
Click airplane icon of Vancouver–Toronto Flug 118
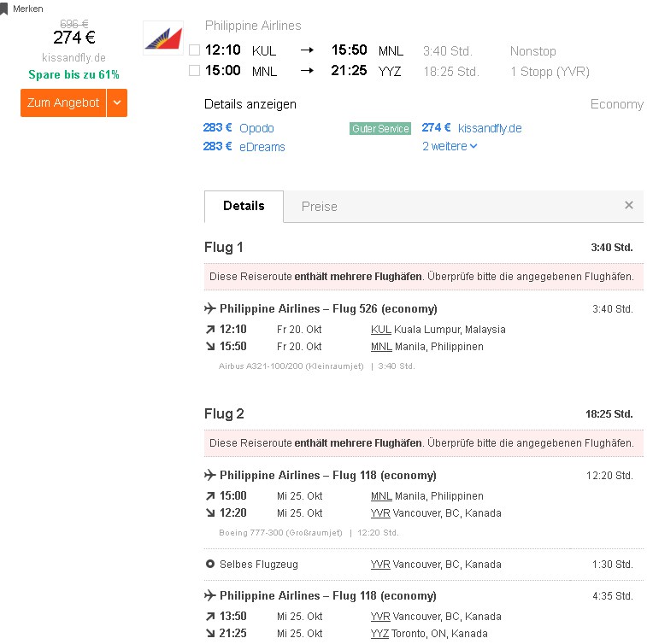(210, 595)
